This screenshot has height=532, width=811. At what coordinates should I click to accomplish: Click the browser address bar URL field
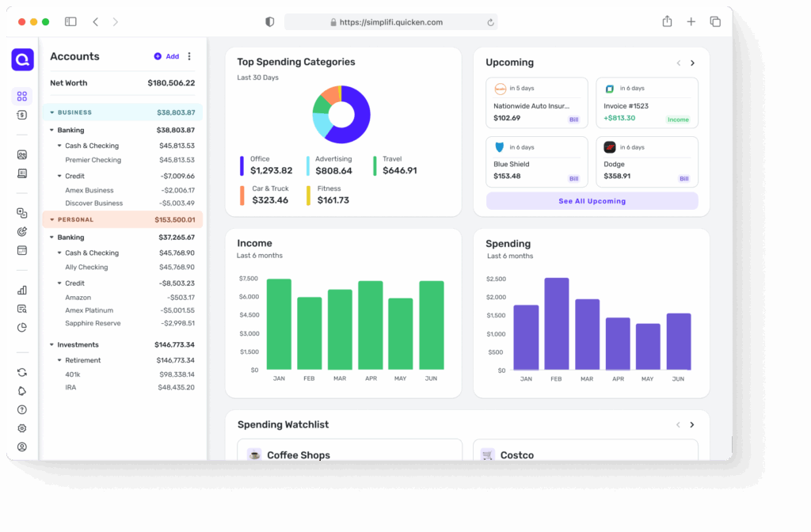(x=390, y=22)
